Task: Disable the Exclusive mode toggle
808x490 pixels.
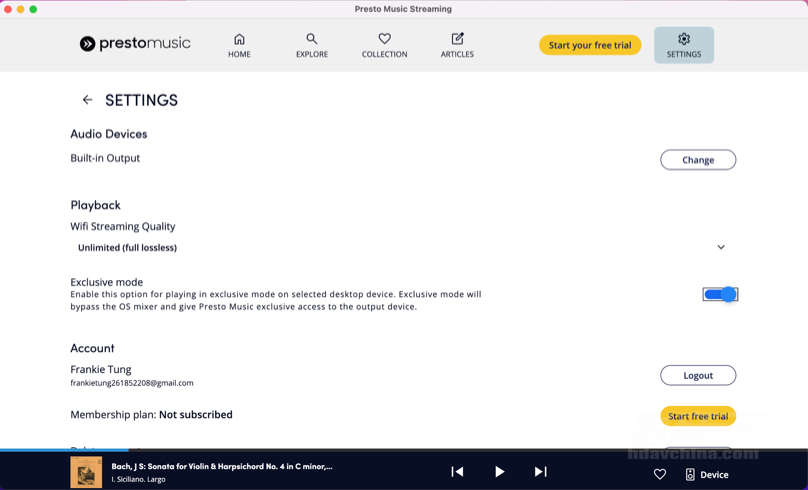Action: [x=720, y=294]
